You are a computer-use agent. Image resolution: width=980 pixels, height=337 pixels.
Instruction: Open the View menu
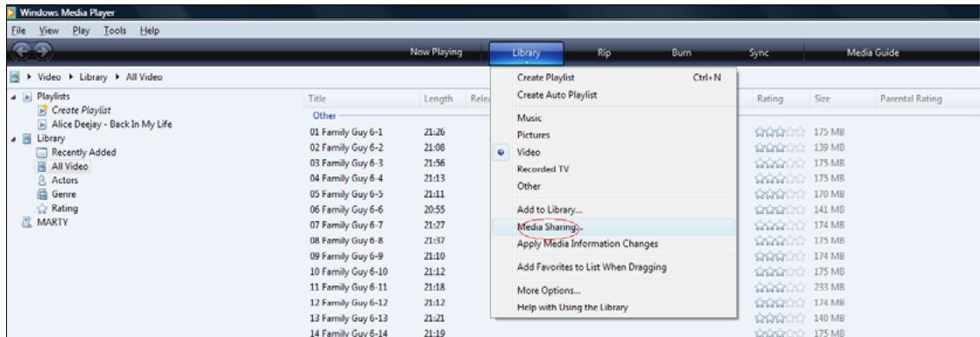[x=49, y=31]
